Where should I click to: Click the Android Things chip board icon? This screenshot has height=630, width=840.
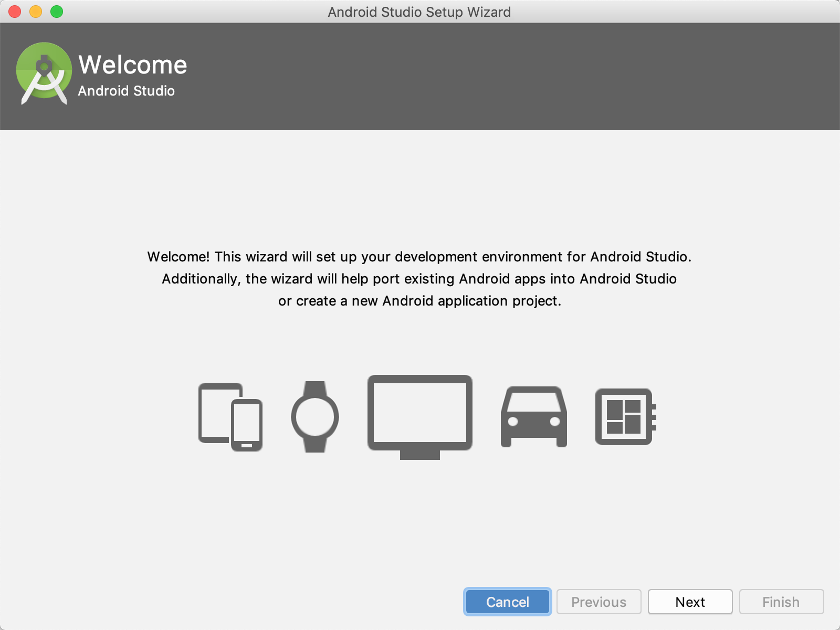click(626, 417)
